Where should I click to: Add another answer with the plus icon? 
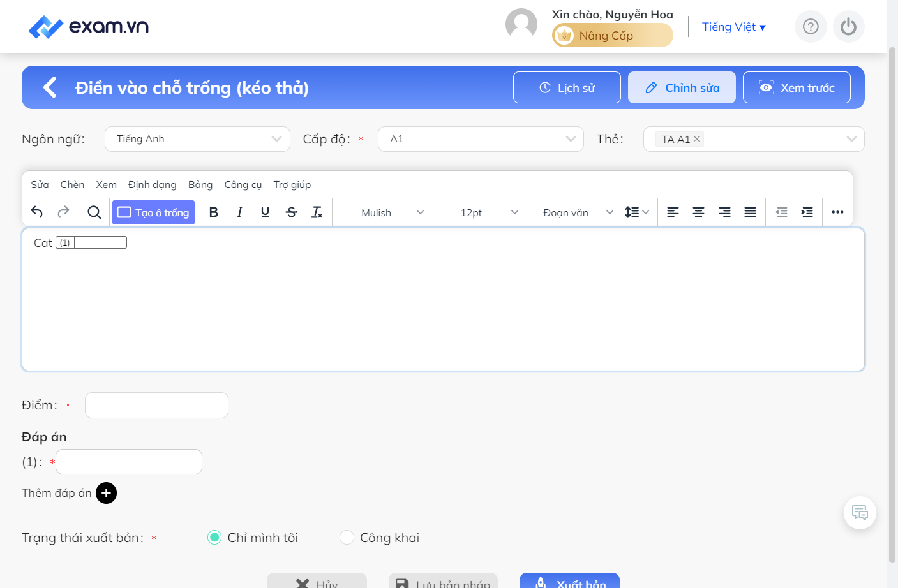[107, 493]
